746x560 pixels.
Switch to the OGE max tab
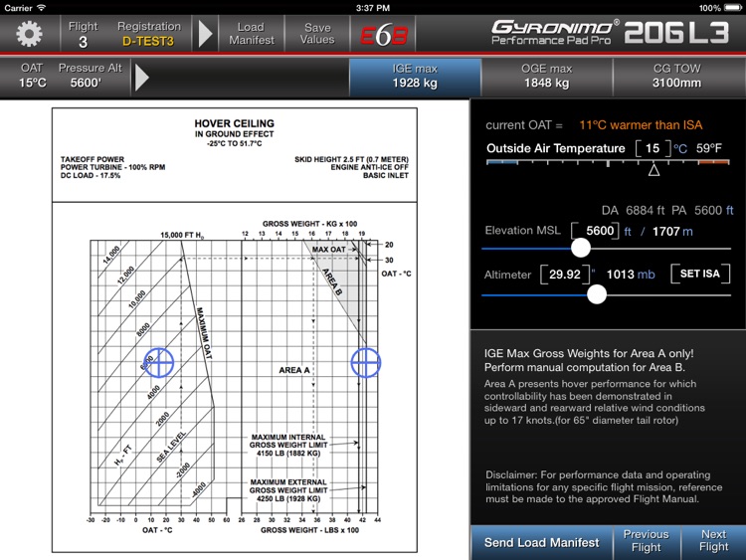pyautogui.click(x=547, y=77)
